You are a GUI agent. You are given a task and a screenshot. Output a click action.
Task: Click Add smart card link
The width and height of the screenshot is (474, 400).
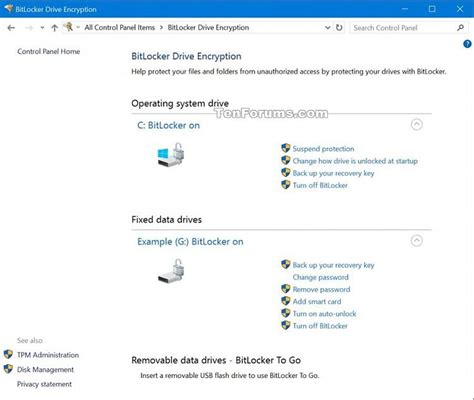(317, 302)
